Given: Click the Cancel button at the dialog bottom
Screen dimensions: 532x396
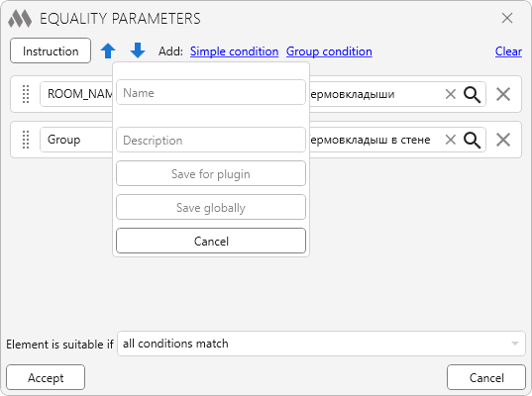Looking at the screenshot, I should 486,377.
